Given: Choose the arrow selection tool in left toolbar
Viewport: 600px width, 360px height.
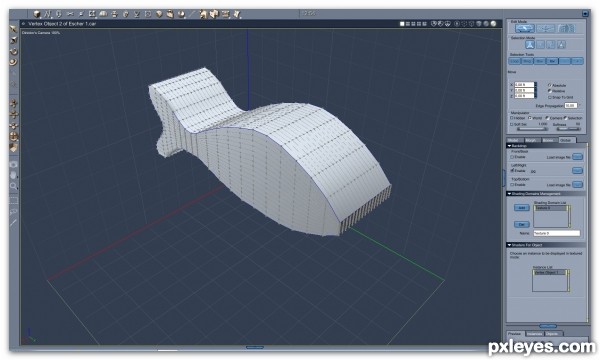Looking at the screenshot, I should point(13,29).
